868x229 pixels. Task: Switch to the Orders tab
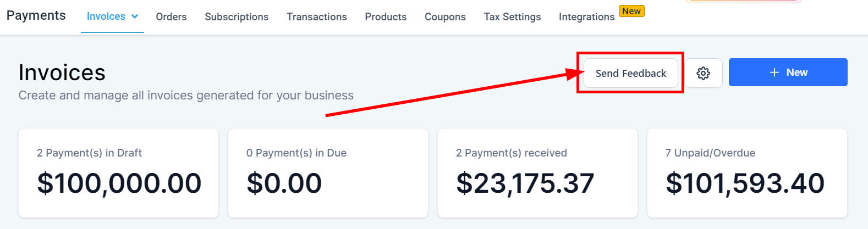[171, 17]
